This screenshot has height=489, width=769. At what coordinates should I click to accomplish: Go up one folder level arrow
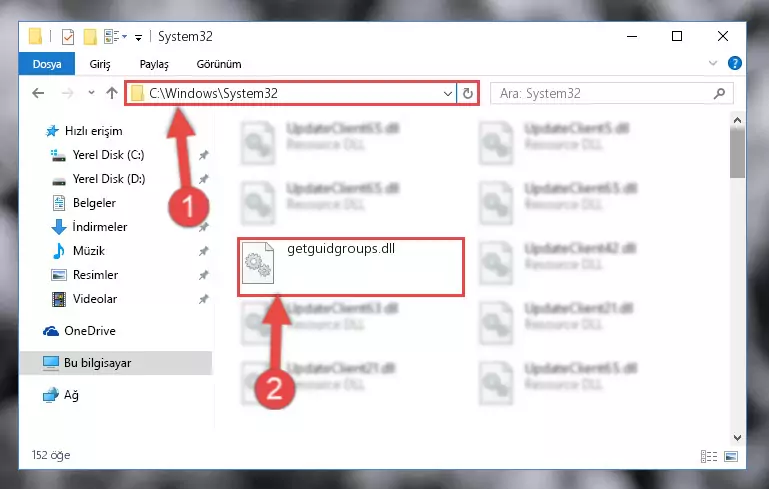pyautogui.click(x=112, y=93)
